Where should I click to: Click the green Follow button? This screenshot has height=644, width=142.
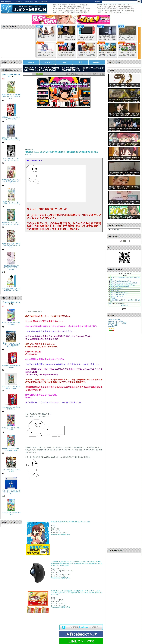39,74
